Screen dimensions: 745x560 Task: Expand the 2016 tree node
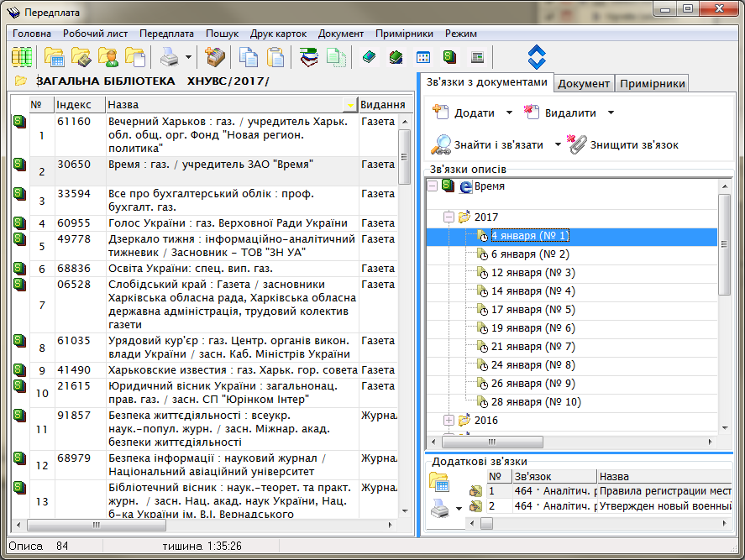point(449,420)
